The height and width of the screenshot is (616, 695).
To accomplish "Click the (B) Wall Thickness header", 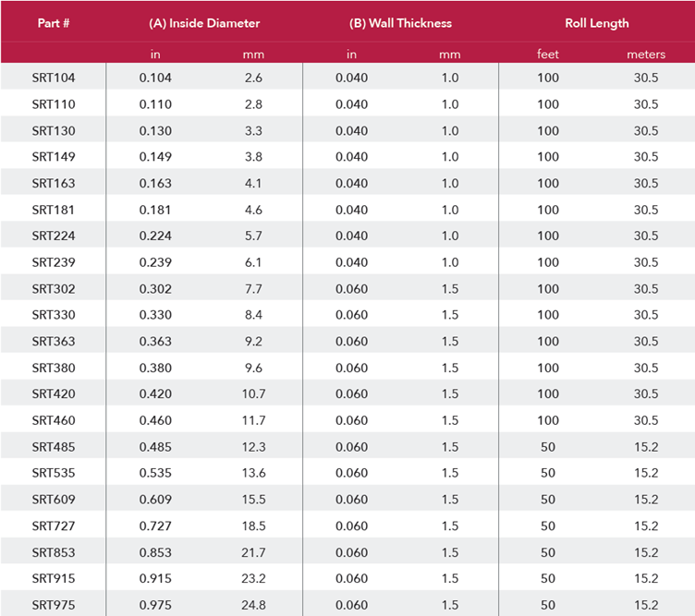I will (x=400, y=23).
